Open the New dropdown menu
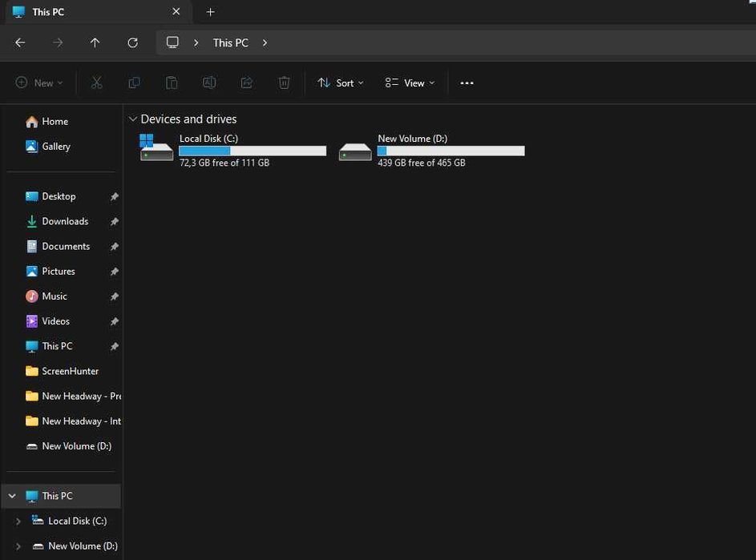 39,83
